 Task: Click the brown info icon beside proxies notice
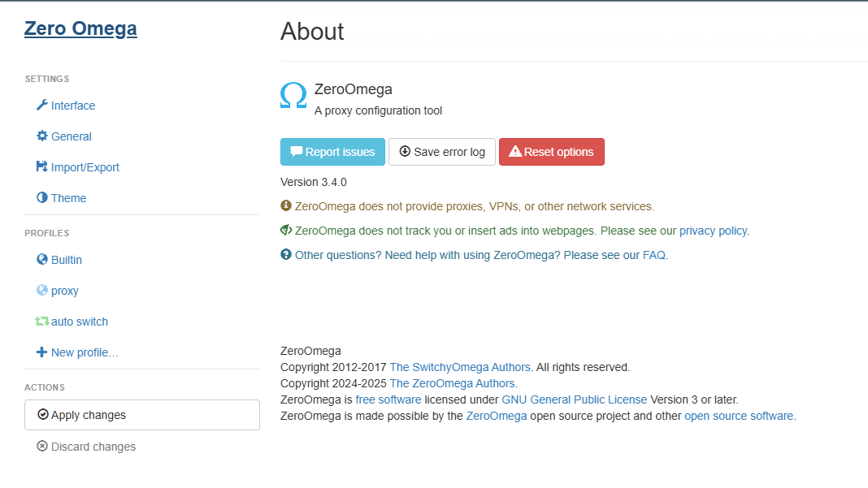(285, 205)
